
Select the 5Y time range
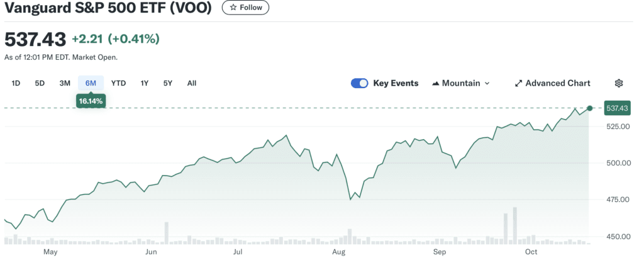pos(167,83)
